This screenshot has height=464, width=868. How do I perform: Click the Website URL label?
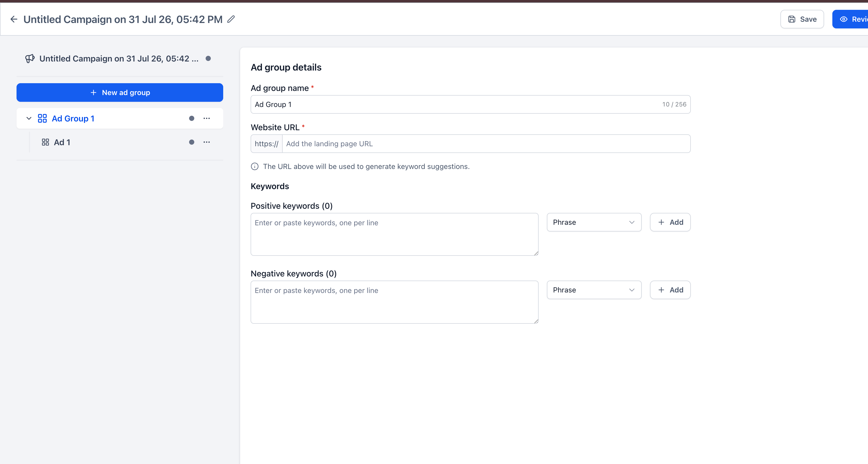275,127
